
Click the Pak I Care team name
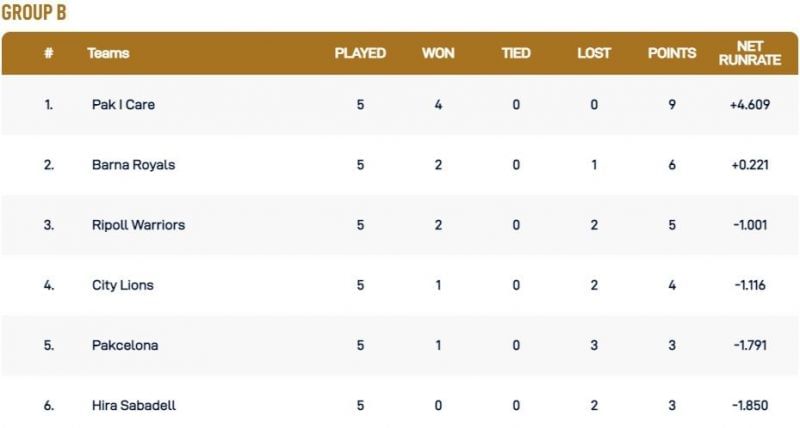(x=123, y=104)
